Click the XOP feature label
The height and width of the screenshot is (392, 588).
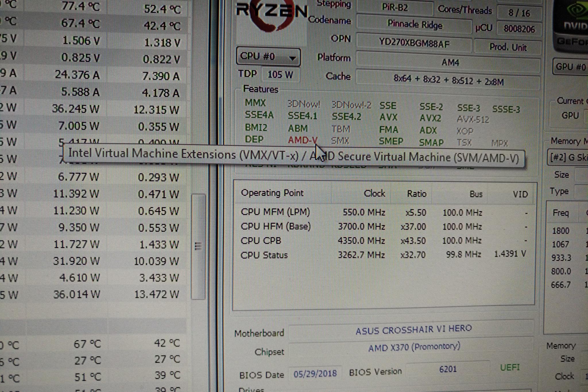point(465,131)
